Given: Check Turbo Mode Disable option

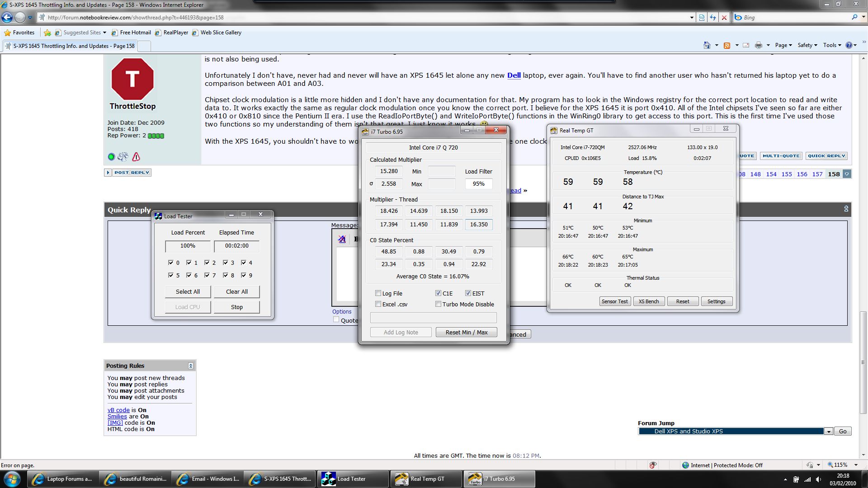Looking at the screenshot, I should click(438, 304).
